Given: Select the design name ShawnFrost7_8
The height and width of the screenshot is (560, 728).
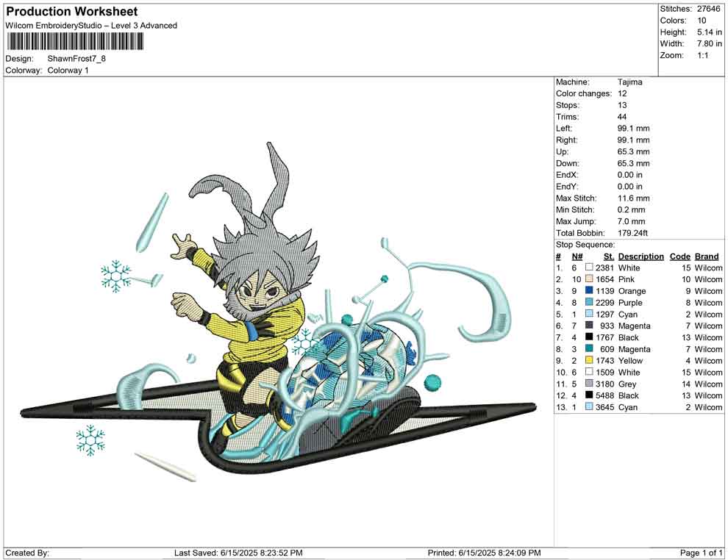Looking at the screenshot, I should (76, 59).
